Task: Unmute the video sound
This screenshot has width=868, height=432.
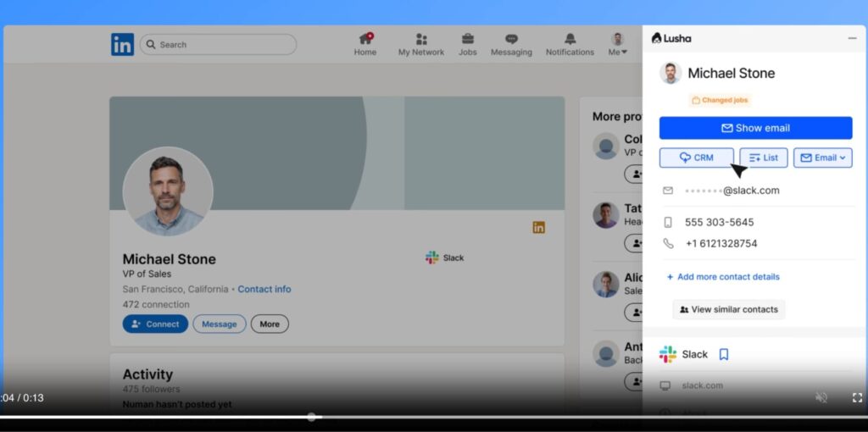Action: click(x=821, y=397)
